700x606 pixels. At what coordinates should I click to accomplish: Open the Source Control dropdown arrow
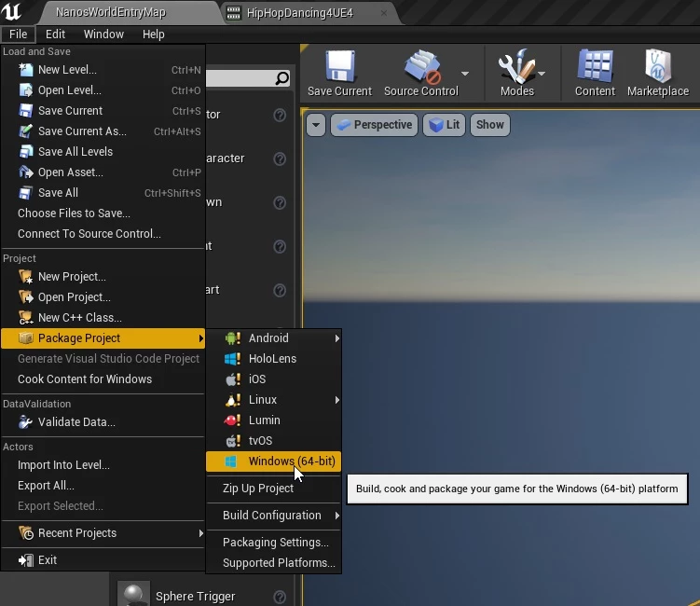coord(465,74)
